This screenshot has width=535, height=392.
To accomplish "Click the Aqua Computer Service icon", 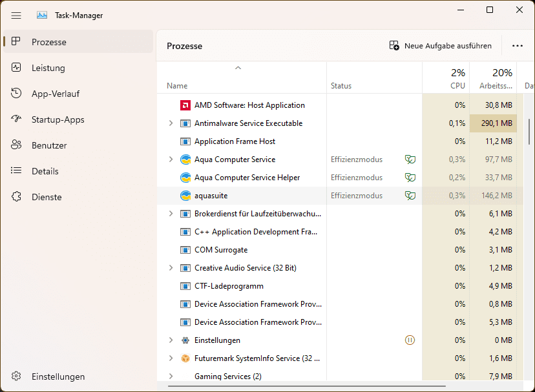I will (x=185, y=160).
